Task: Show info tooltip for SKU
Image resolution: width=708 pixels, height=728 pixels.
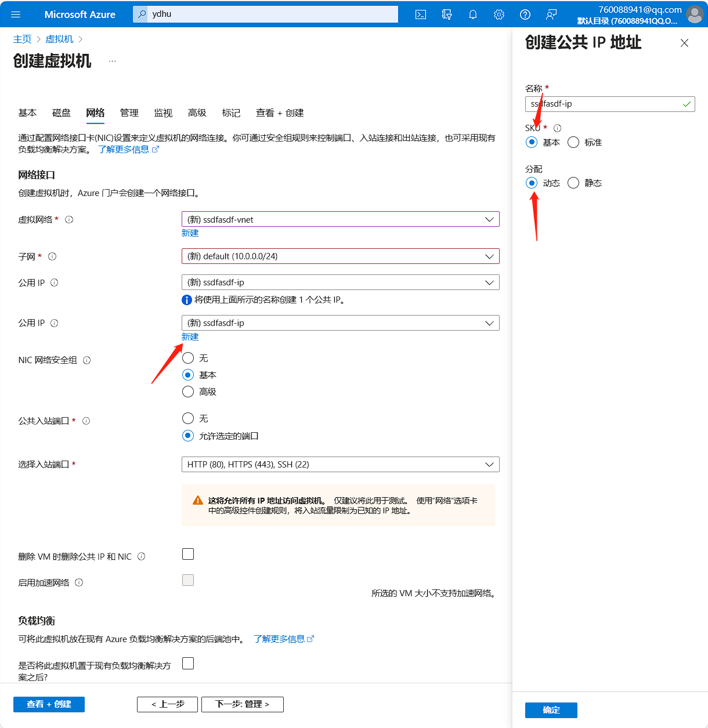Action: [x=558, y=128]
